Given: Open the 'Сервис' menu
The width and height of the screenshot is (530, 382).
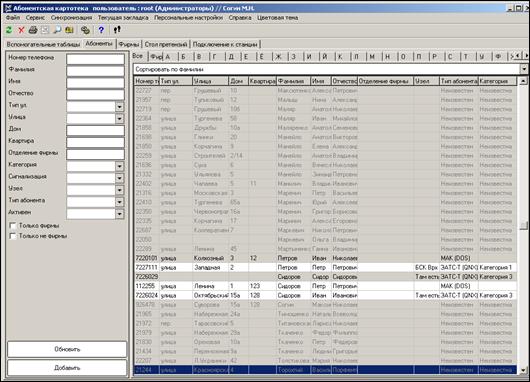Looking at the screenshot, I should coord(35,18).
